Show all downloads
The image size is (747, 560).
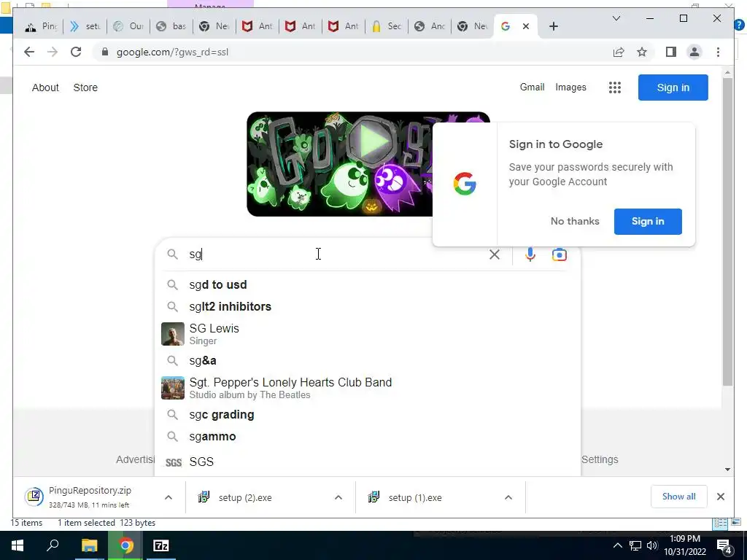pos(678,497)
